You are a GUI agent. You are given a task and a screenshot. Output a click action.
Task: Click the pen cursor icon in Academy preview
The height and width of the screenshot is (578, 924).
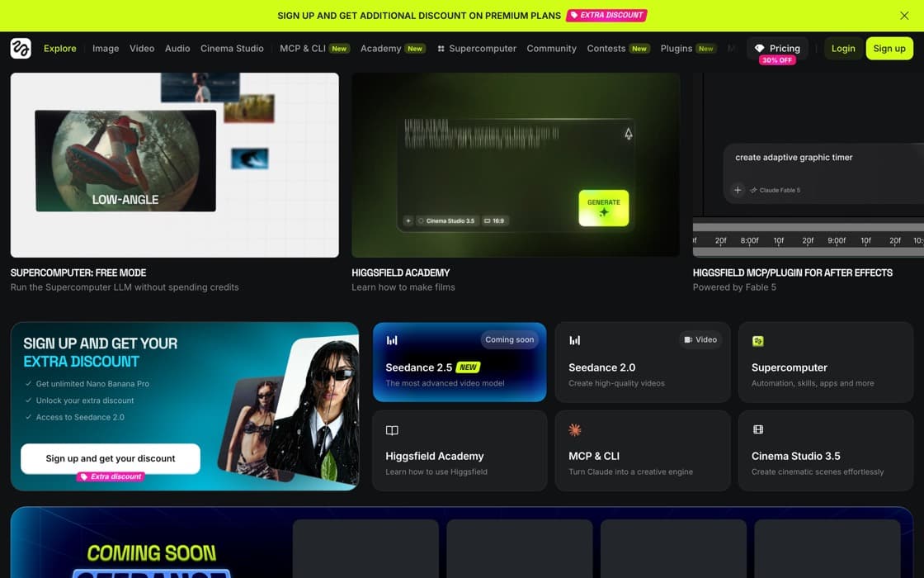629,134
